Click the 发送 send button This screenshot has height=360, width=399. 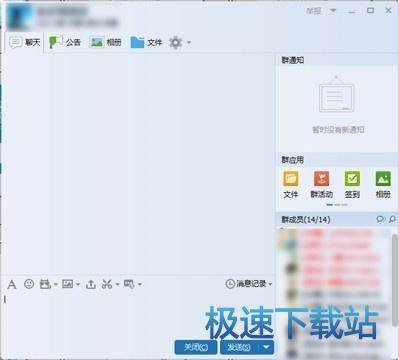239,347
